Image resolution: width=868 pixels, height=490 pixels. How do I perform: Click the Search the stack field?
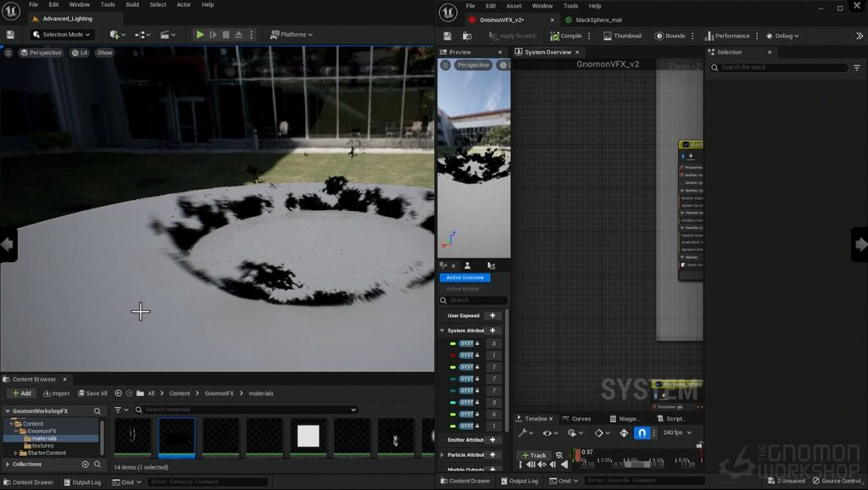click(780, 68)
